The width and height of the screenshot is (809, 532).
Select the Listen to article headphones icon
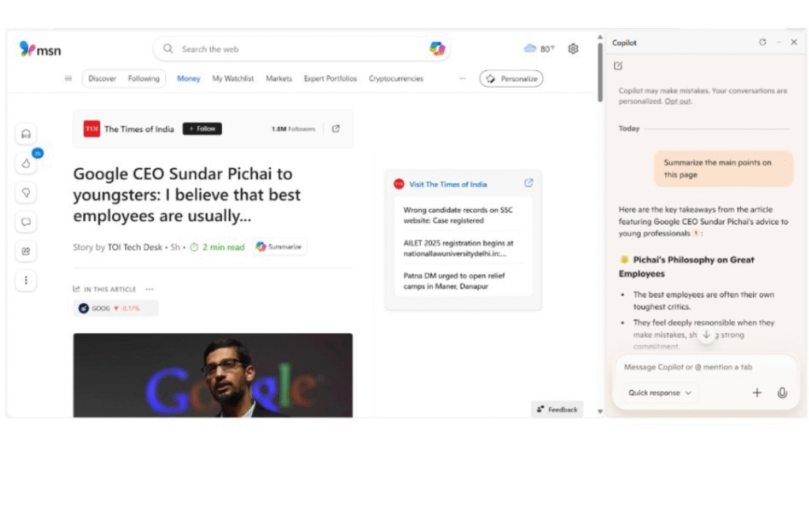26,133
